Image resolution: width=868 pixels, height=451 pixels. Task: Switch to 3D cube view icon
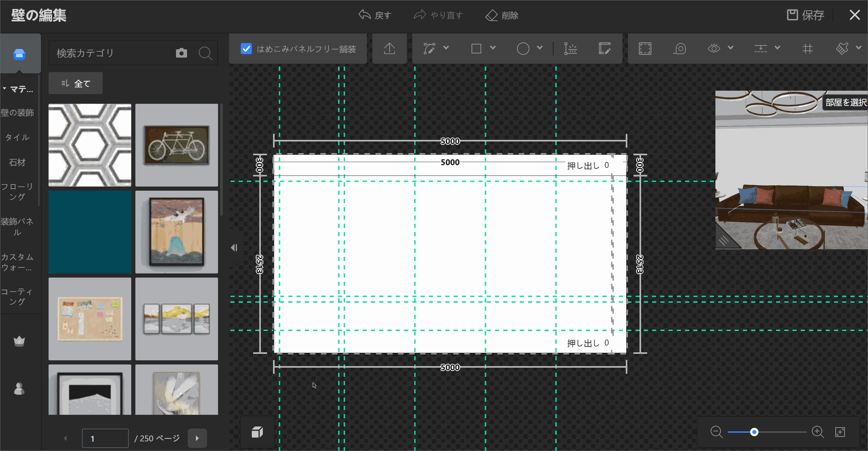pyautogui.click(x=257, y=432)
